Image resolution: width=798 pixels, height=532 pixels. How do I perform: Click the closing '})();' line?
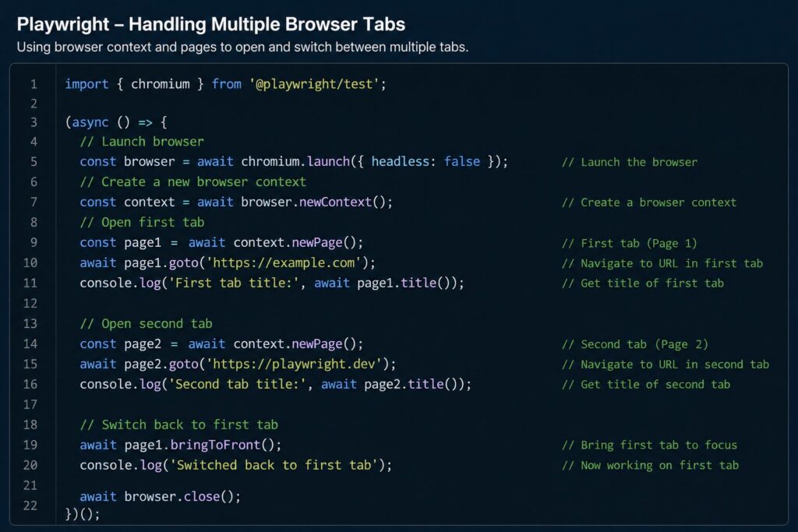tap(83, 514)
